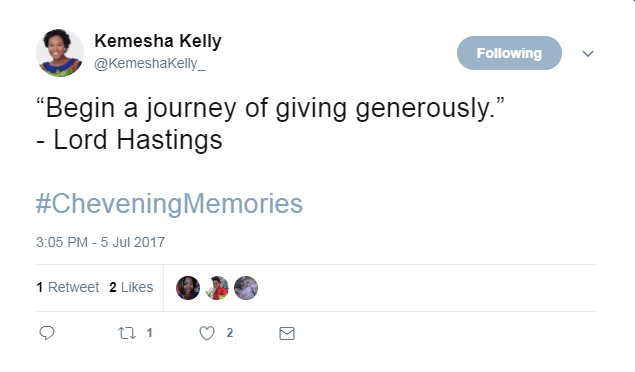Click the '- Lord Hastings' attribution line
Viewport: 635px width, 372px height.
point(129,140)
